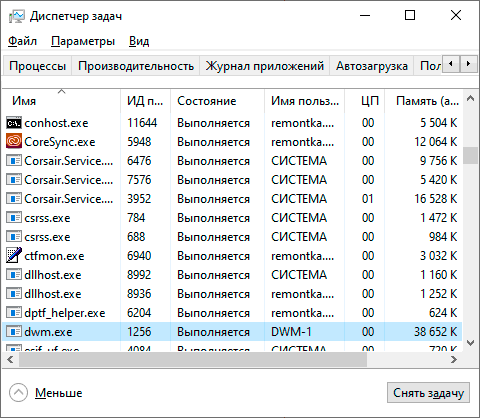Viewport: 480px width, 418px height.
Task: Maximize the Task Manager window
Action: pos(410,15)
